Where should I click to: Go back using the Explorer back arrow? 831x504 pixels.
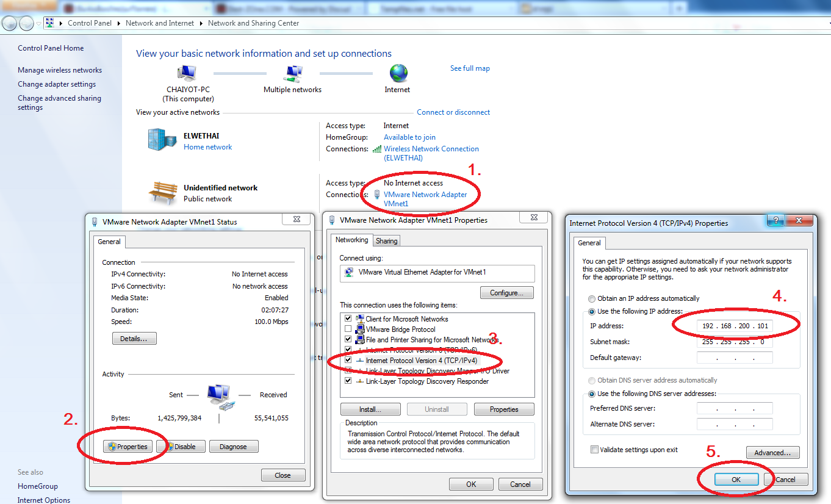click(10, 23)
